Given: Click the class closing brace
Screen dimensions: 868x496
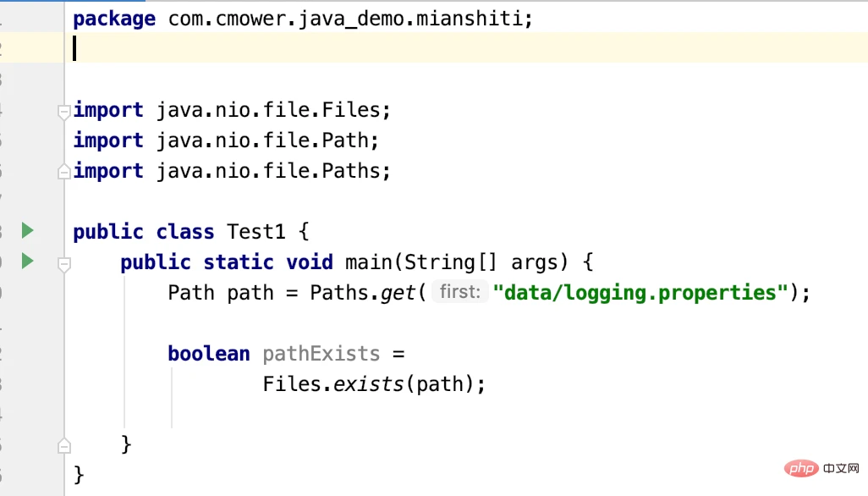Looking at the screenshot, I should [79, 475].
